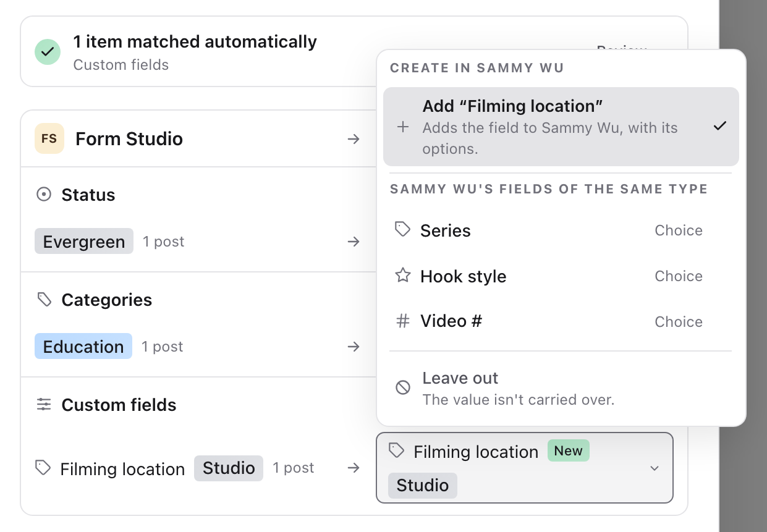
Task: Choose Add "Filming location" option
Action: pyautogui.click(x=561, y=127)
